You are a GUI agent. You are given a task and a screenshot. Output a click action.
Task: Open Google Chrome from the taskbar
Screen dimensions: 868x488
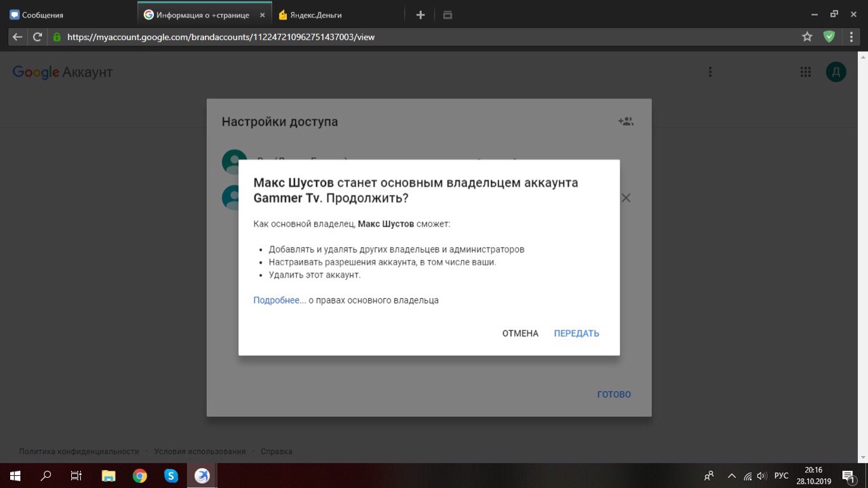pos(140,476)
